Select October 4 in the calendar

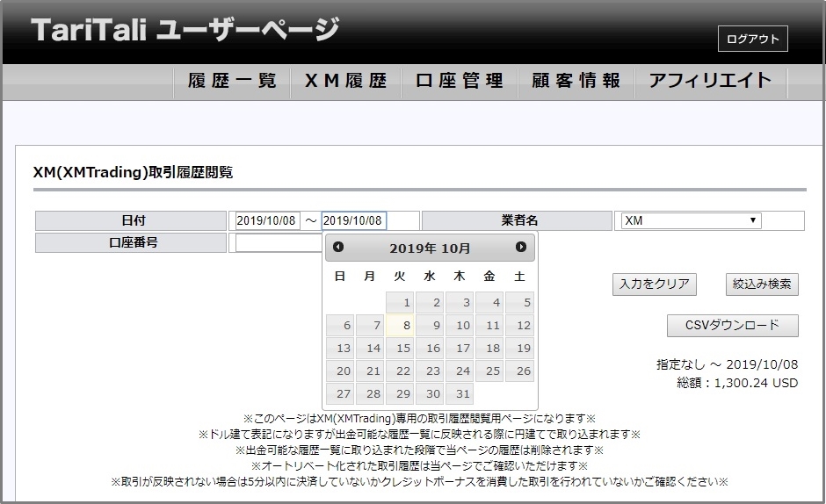489,302
